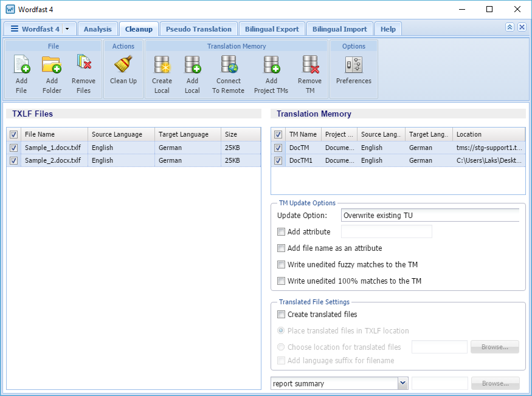
Task: Maximize the Wordfast 4 window
Action: pos(489,9)
